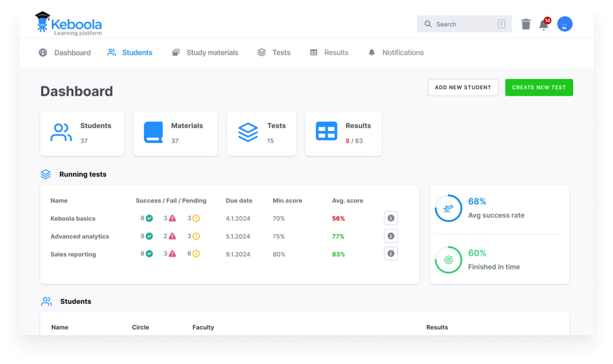Open the Results tab
Viewport: 613px width, 364px height.
pos(329,52)
